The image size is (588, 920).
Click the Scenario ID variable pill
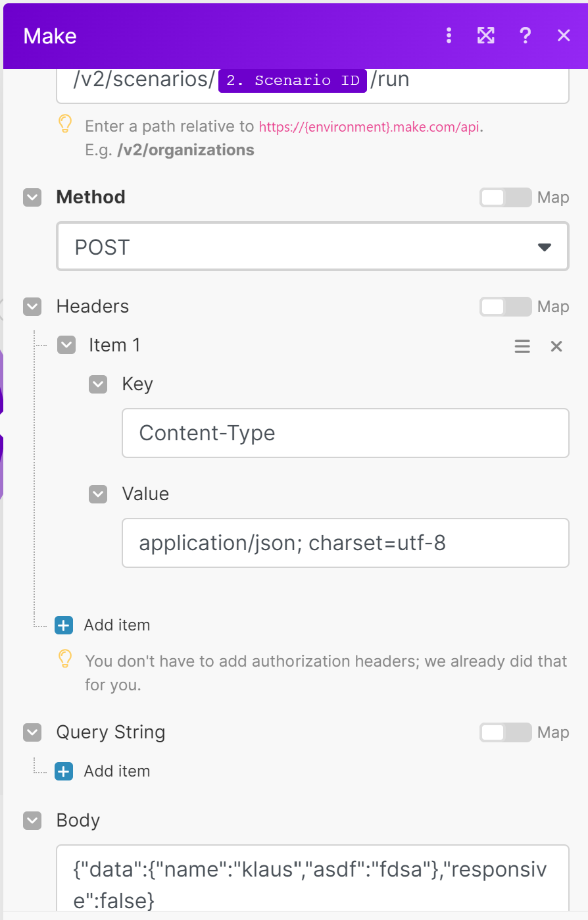coord(292,80)
